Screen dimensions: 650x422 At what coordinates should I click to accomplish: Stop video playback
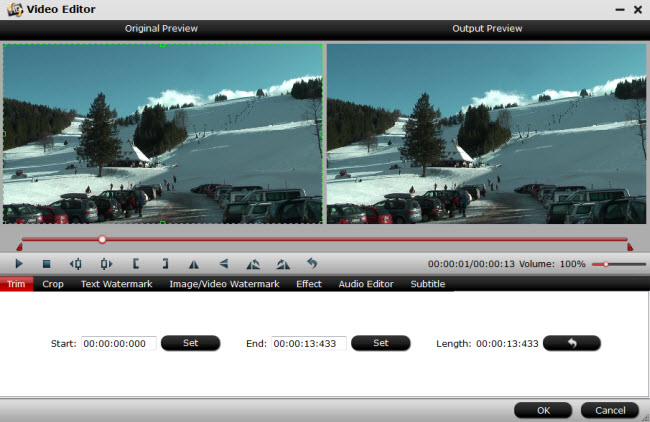click(46, 264)
